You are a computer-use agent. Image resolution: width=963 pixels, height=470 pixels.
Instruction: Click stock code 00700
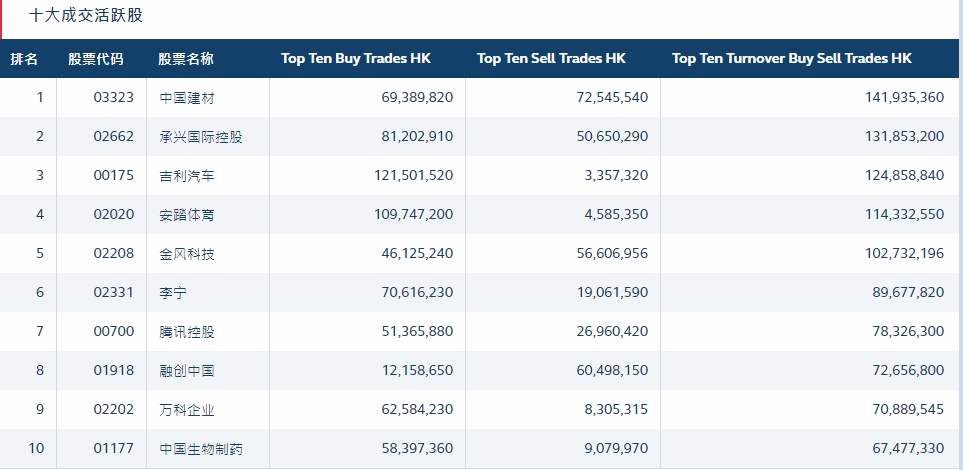(113, 332)
